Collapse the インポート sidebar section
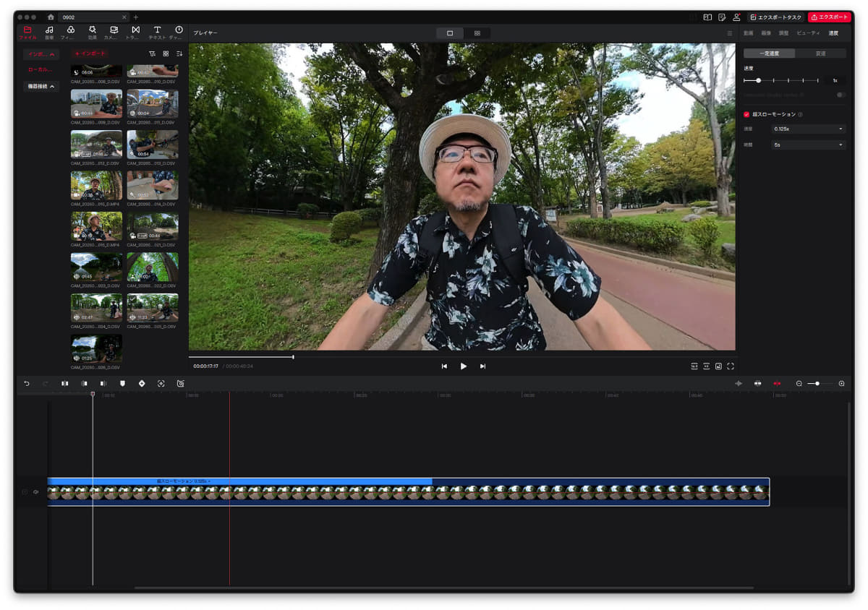The width and height of the screenshot is (868, 610). pos(41,54)
